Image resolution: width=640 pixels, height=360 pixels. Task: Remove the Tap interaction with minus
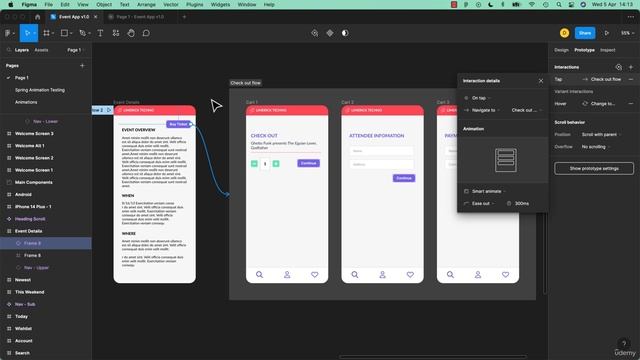631,79
